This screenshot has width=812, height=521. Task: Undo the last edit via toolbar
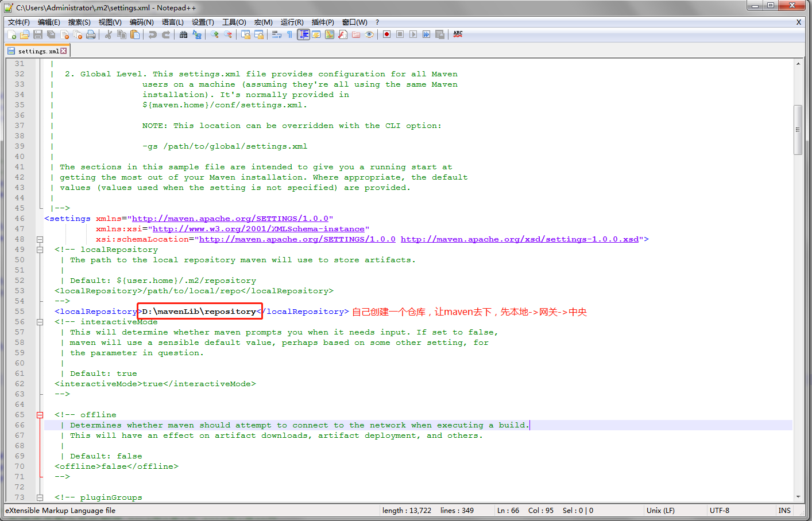152,34
